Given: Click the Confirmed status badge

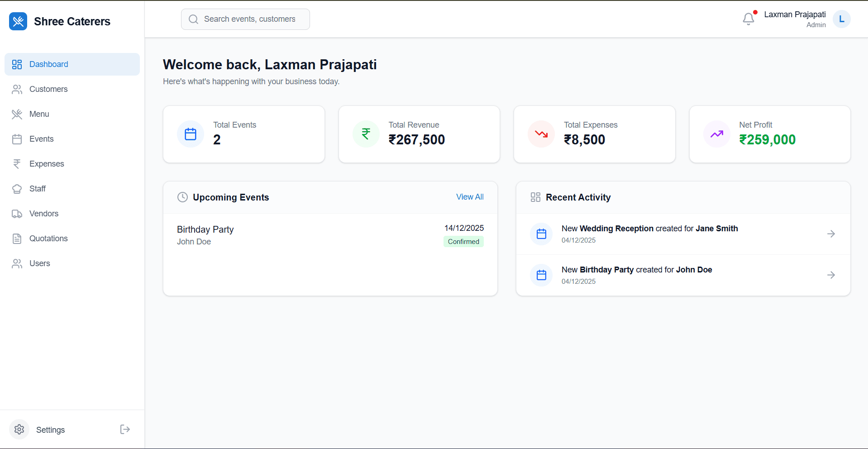Looking at the screenshot, I should (x=463, y=241).
